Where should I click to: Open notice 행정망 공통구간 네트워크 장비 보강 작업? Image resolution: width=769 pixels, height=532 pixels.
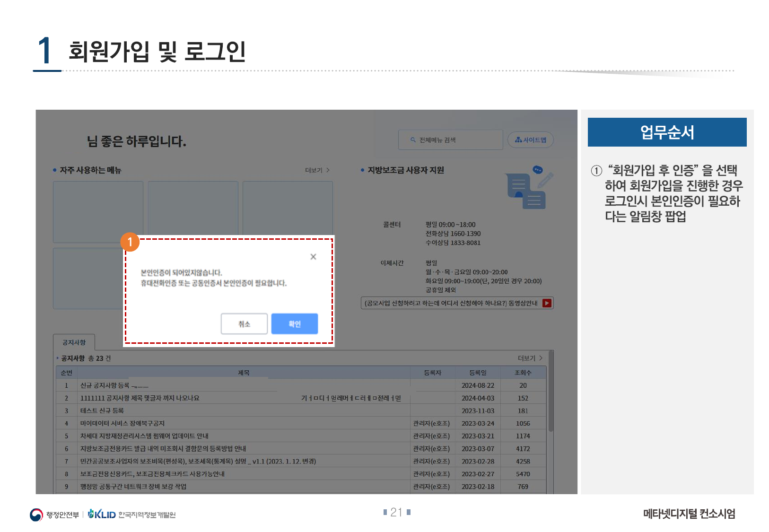(x=133, y=487)
